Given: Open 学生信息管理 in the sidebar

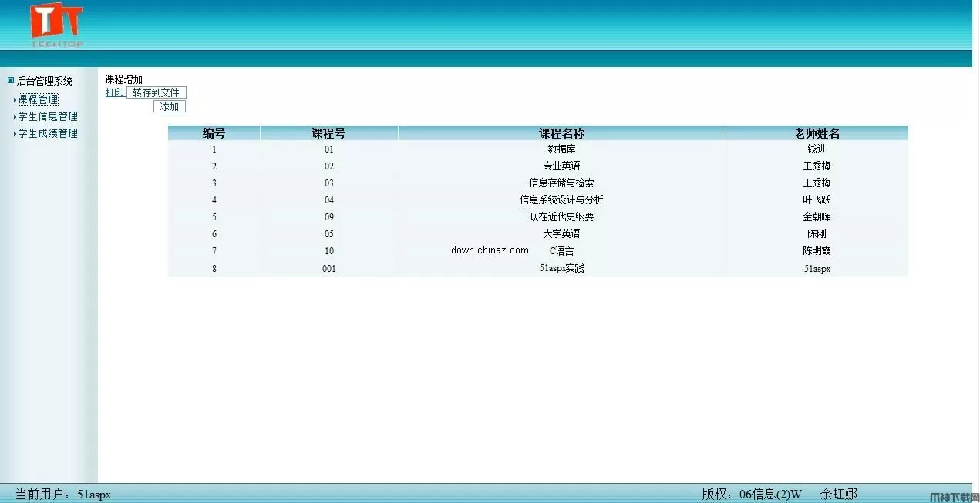Looking at the screenshot, I should pos(47,116).
